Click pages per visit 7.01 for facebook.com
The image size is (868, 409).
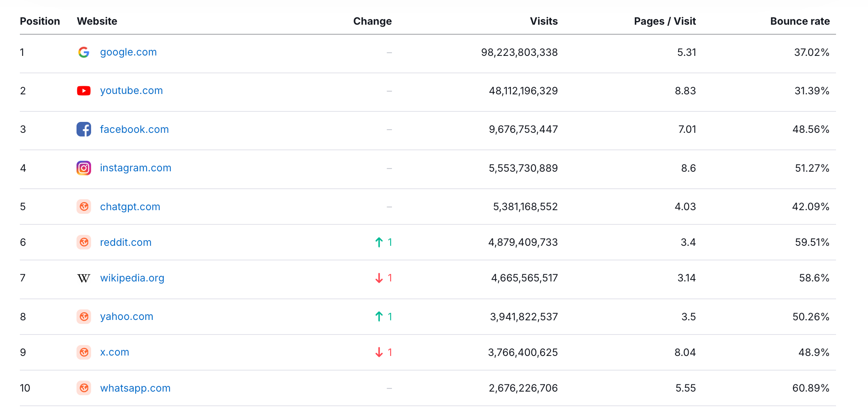coord(687,129)
